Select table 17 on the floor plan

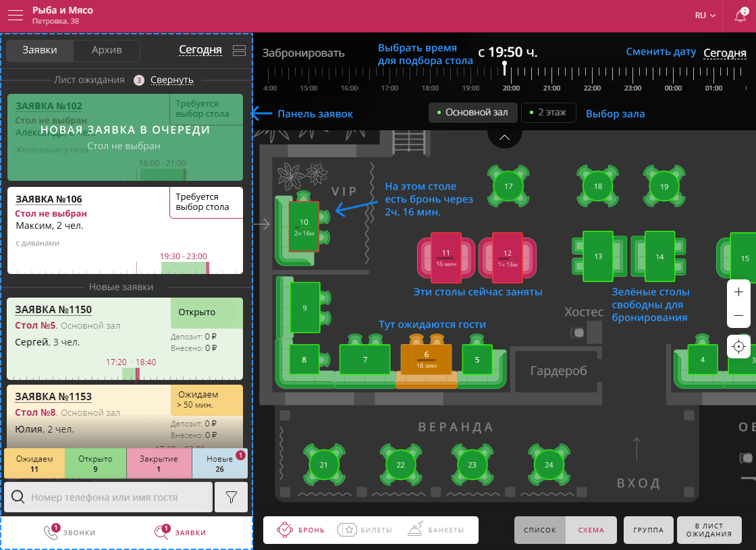[508, 186]
